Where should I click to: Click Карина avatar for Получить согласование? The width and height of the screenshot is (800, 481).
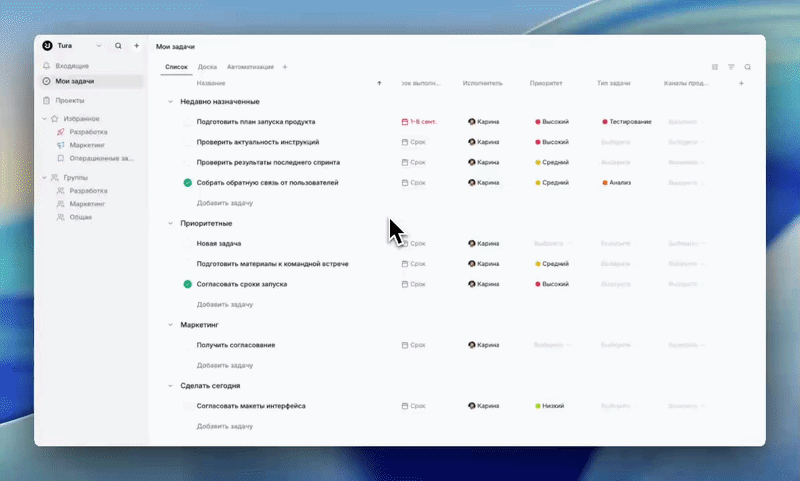[x=472, y=345]
